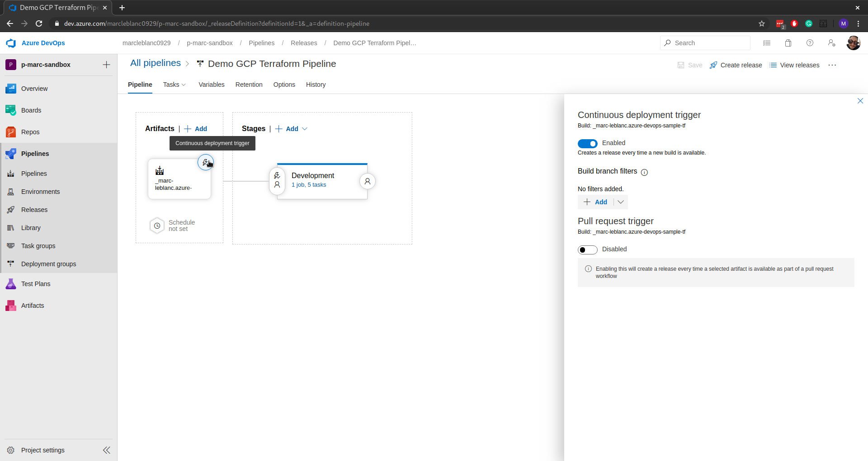The image size is (868, 461).
Task: Open the 1 job, 5 tasks link
Action: [x=309, y=184]
